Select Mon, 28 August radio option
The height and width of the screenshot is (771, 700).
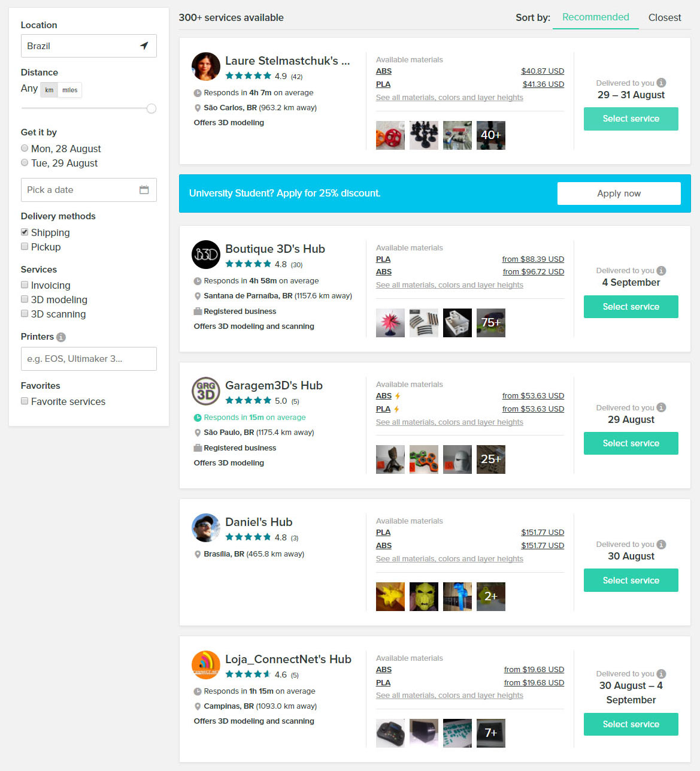click(x=25, y=148)
